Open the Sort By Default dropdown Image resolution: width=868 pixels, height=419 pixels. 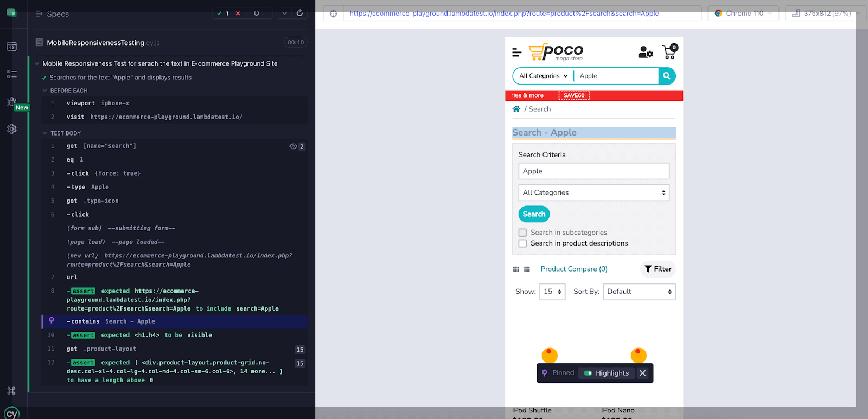point(639,292)
